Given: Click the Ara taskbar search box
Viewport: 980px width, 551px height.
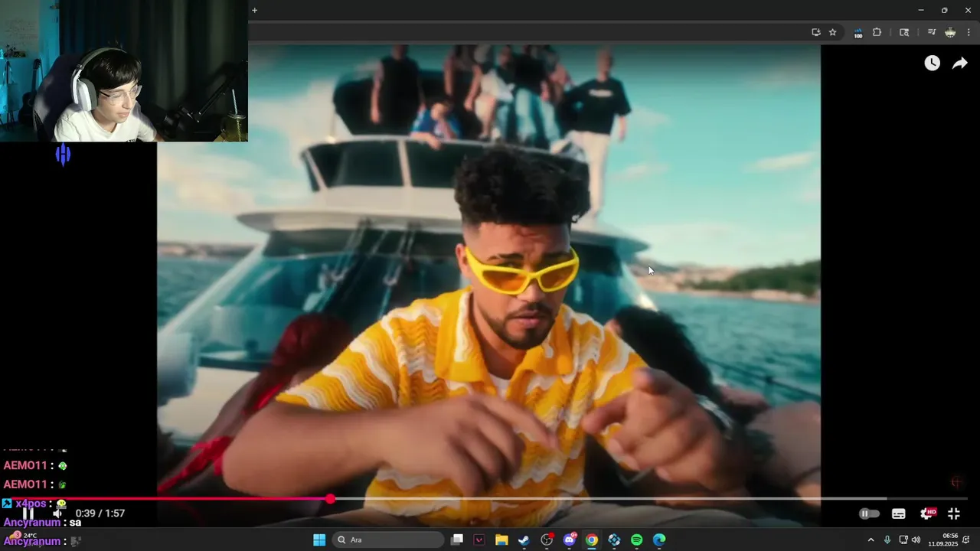Looking at the screenshot, I should click(x=388, y=540).
